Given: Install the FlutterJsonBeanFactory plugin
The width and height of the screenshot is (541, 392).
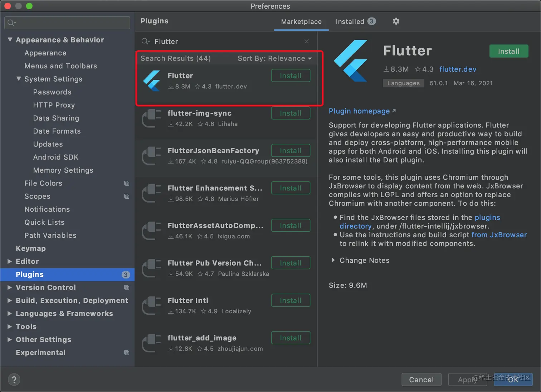Looking at the screenshot, I should point(291,151).
